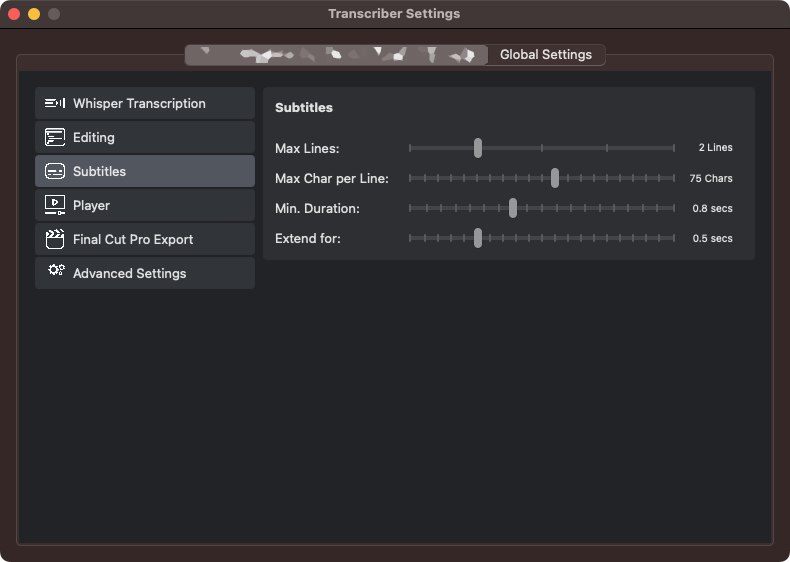The width and height of the screenshot is (790, 562).
Task: Click the '0.8 secs' value text
Action: click(712, 208)
